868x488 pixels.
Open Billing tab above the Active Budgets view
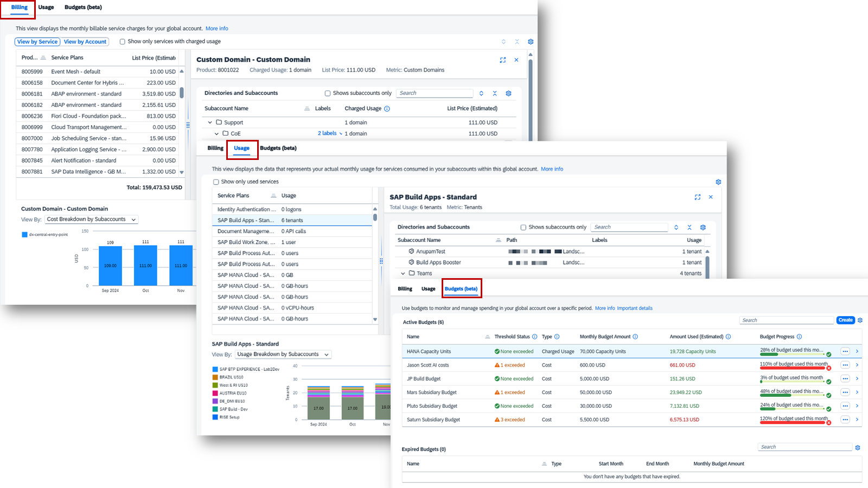405,289
